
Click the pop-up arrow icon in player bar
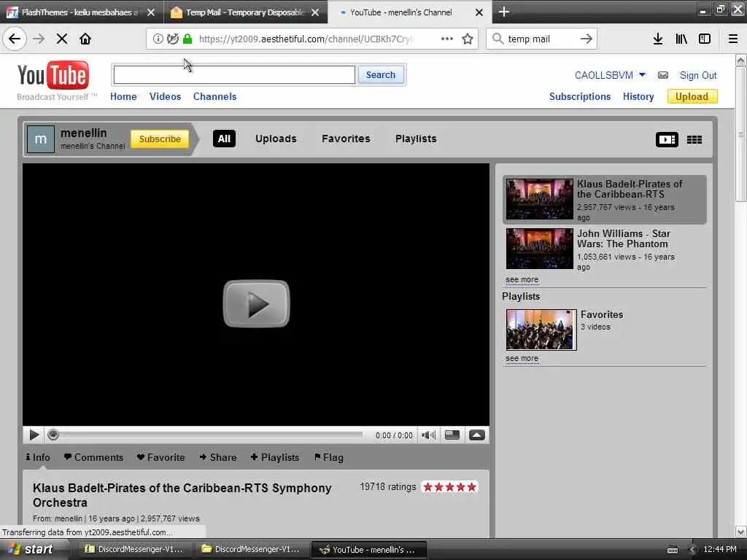[x=477, y=435]
